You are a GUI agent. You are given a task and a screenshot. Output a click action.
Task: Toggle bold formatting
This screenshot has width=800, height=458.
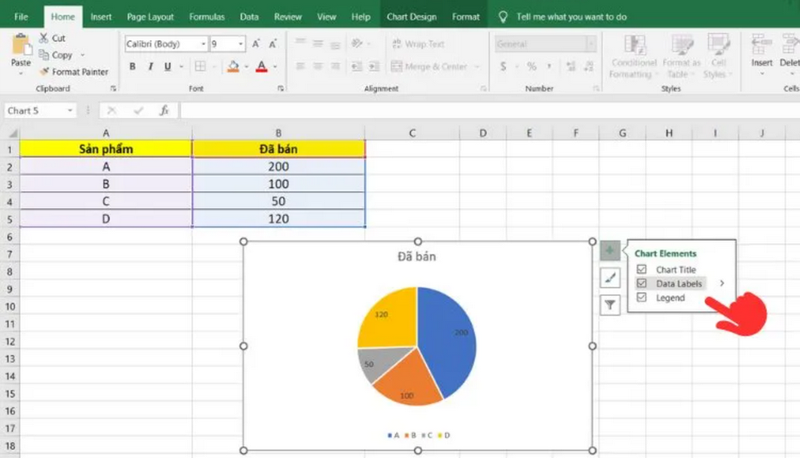click(133, 66)
